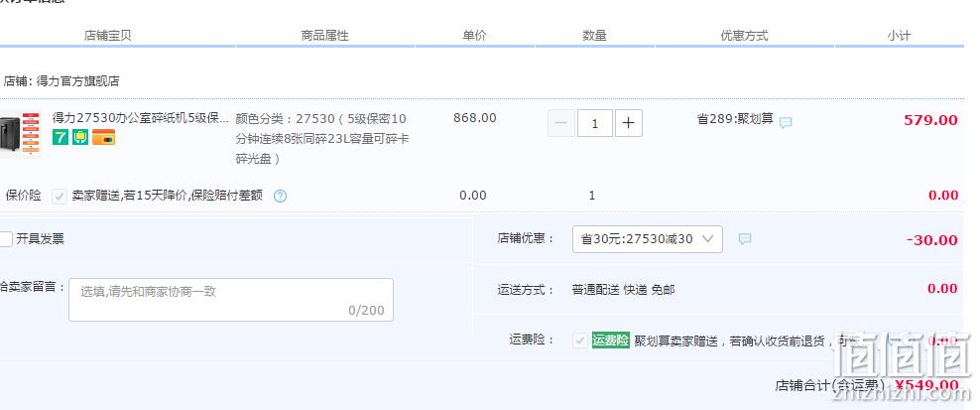Select the 店铺宝贝 column header
Screen dimensions: 980x410
107,36
